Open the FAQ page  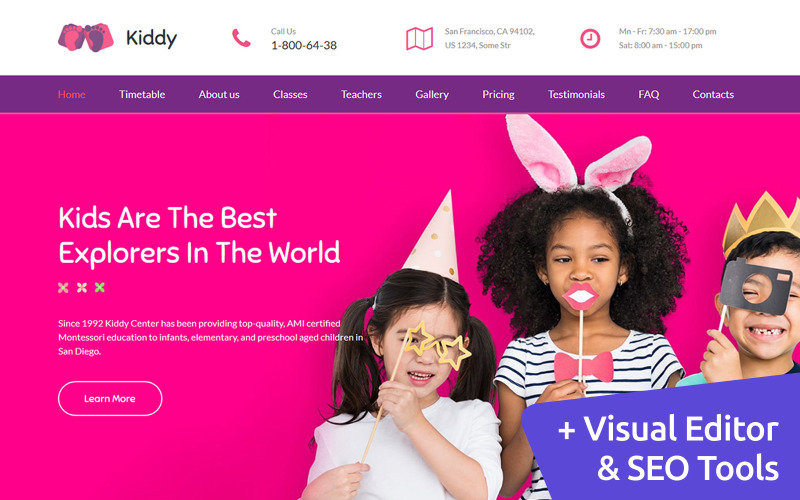[648, 94]
